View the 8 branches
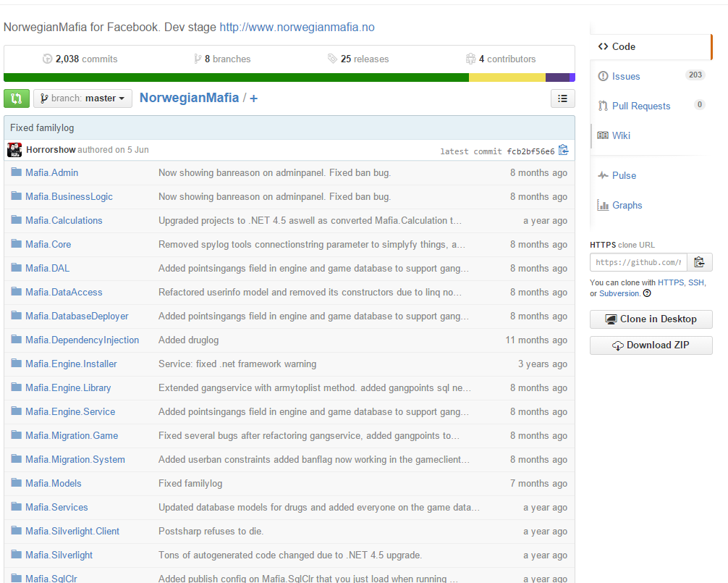This screenshot has height=583, width=728. tap(222, 59)
